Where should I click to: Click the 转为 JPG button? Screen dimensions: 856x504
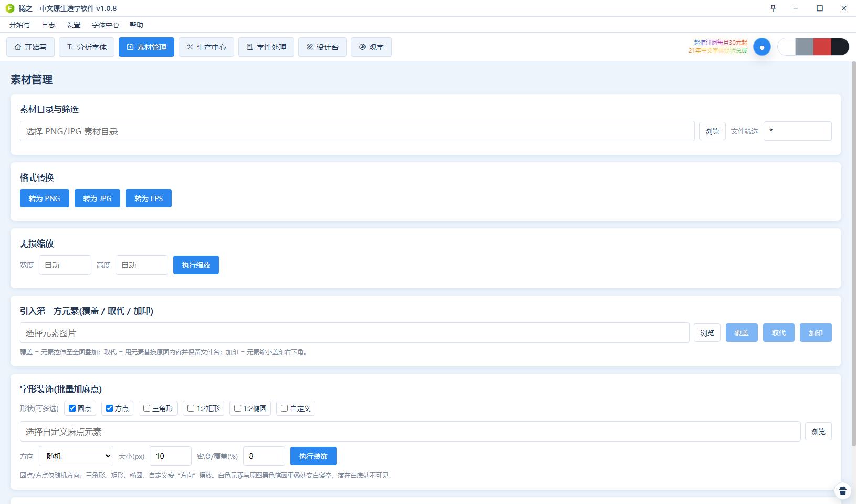coord(97,198)
